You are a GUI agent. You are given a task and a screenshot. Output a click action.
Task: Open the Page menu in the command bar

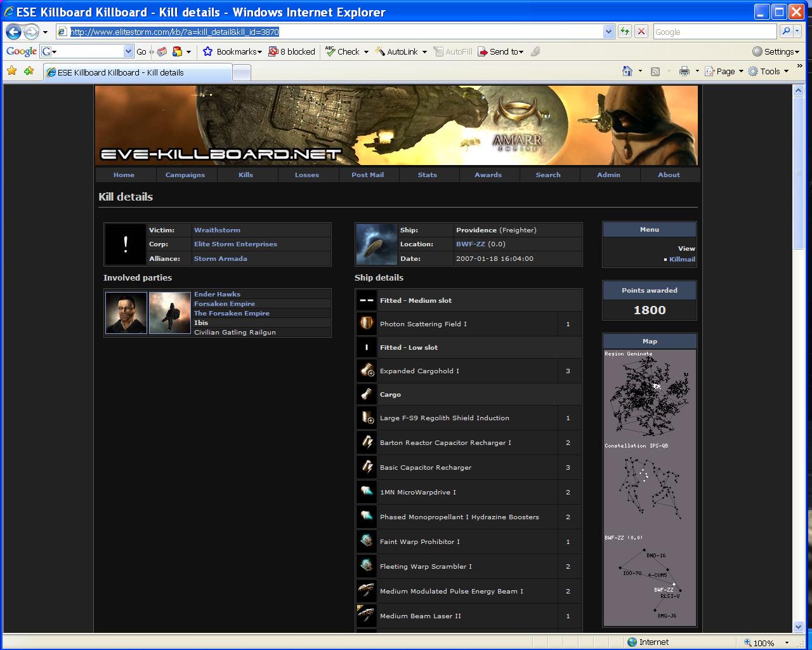pos(724,71)
